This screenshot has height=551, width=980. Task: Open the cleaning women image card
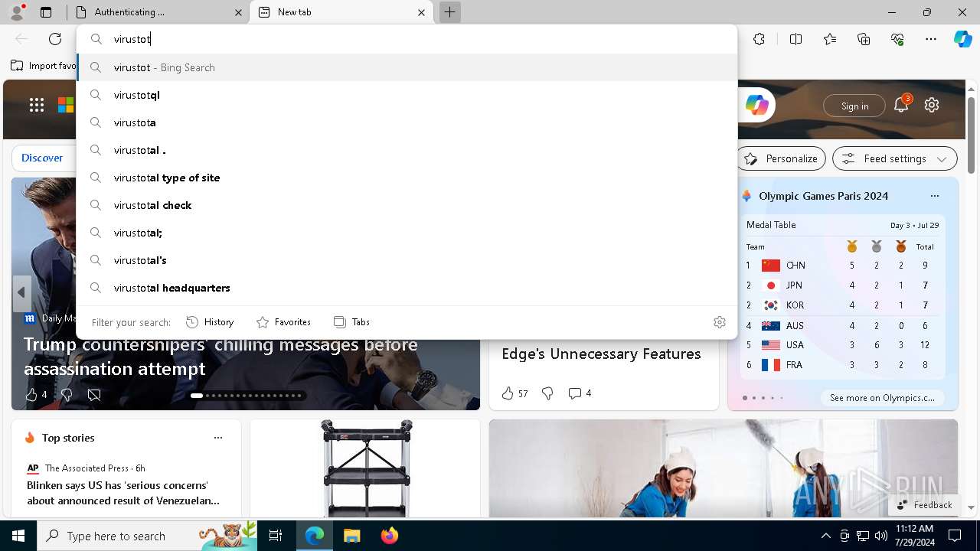pos(724,468)
